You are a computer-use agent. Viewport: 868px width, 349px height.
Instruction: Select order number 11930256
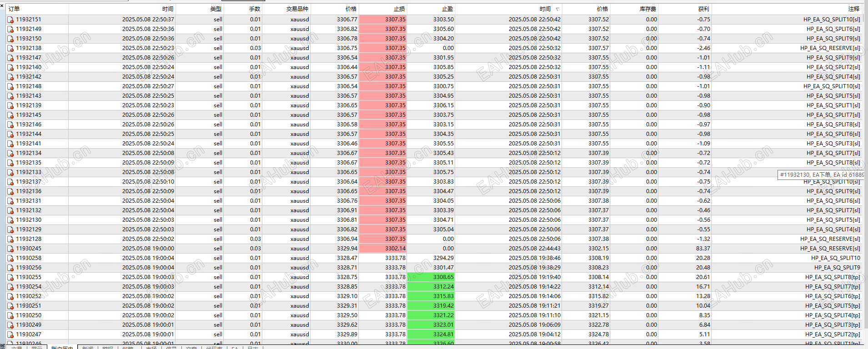29,268
